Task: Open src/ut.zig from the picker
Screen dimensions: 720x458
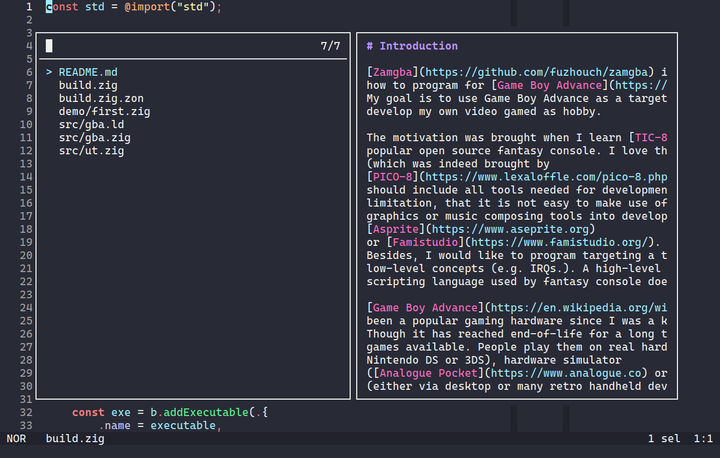Action: (x=91, y=150)
